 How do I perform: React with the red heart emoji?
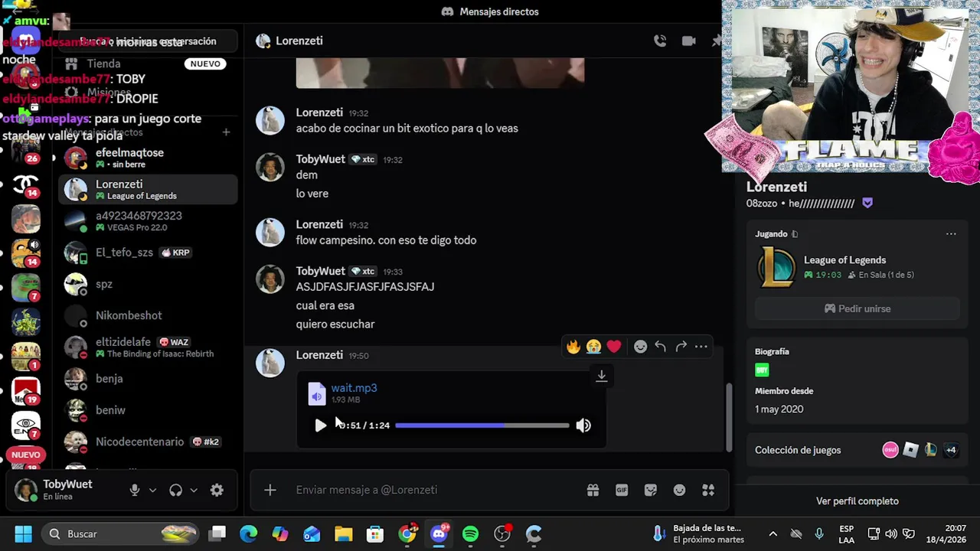click(613, 347)
